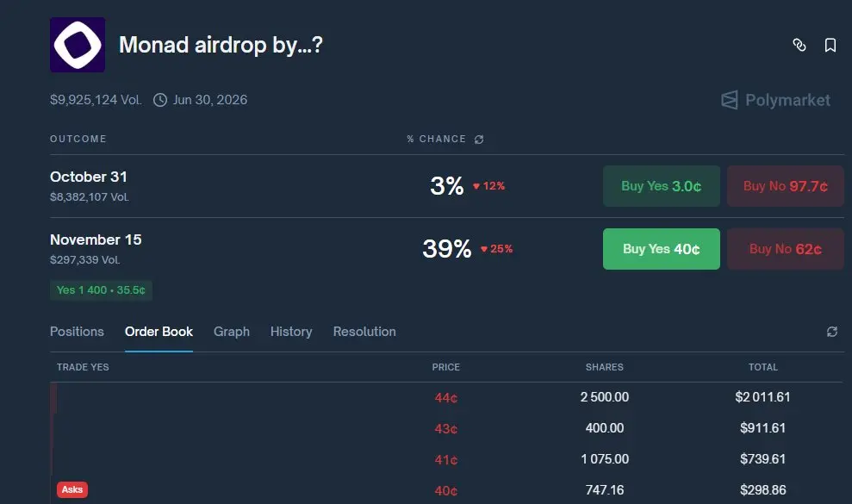Bookmark this market with the bookmark icon
852x504 pixels.
[x=830, y=45]
